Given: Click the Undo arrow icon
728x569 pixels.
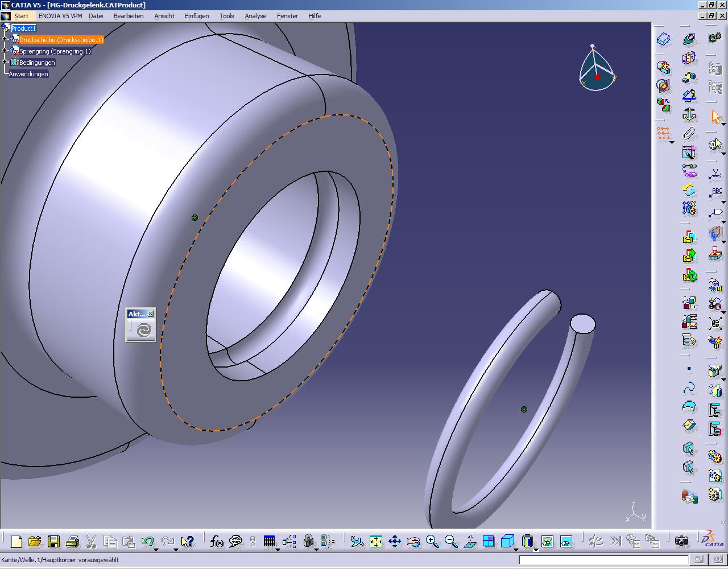Looking at the screenshot, I should 147,541.
